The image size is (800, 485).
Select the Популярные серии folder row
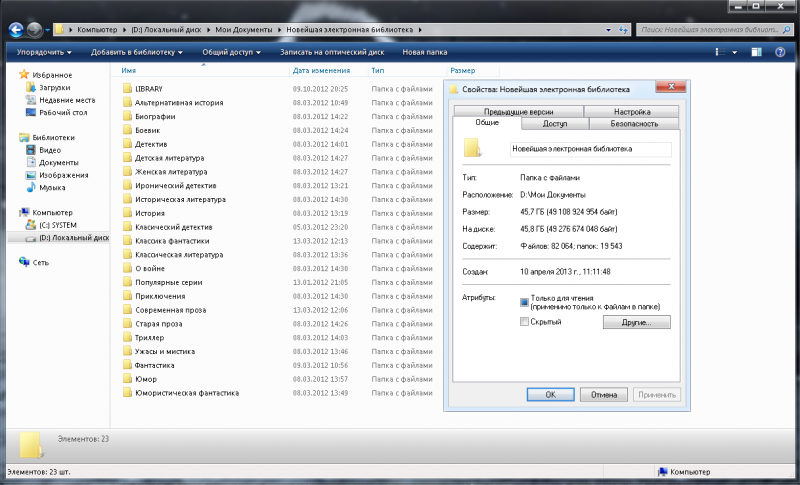click(x=278, y=282)
